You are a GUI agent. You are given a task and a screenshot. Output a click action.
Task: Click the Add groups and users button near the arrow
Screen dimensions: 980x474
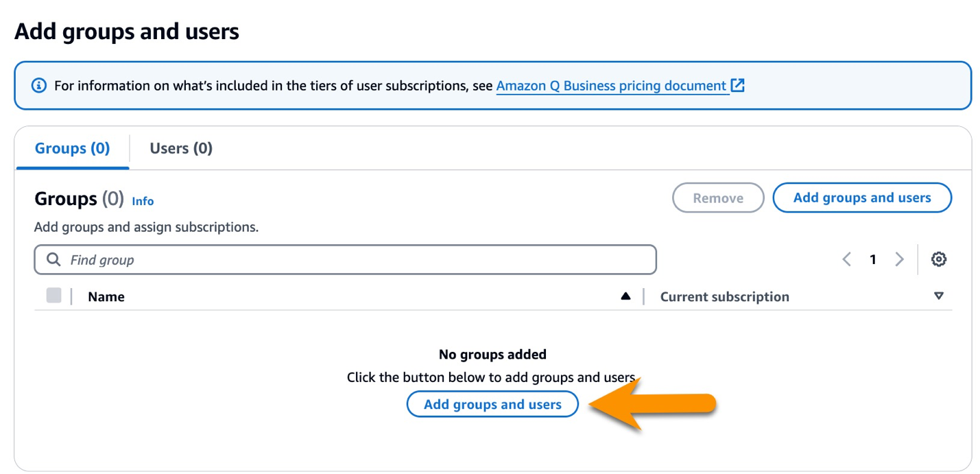492,404
